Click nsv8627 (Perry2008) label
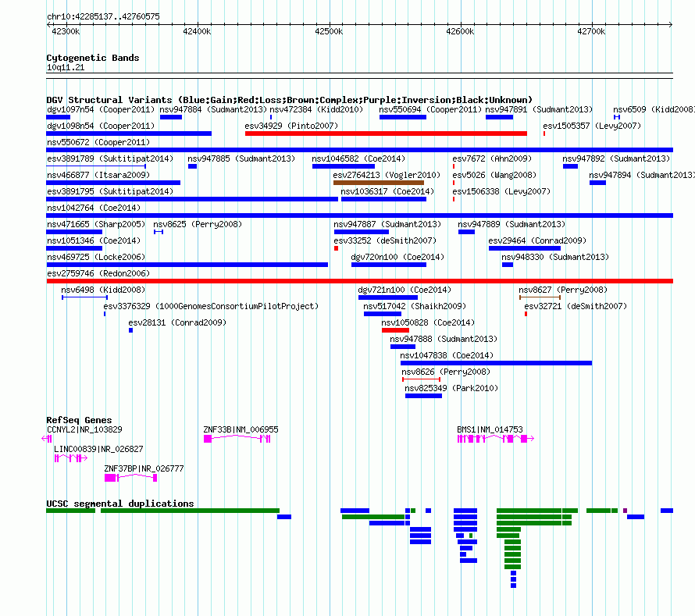 563,290
